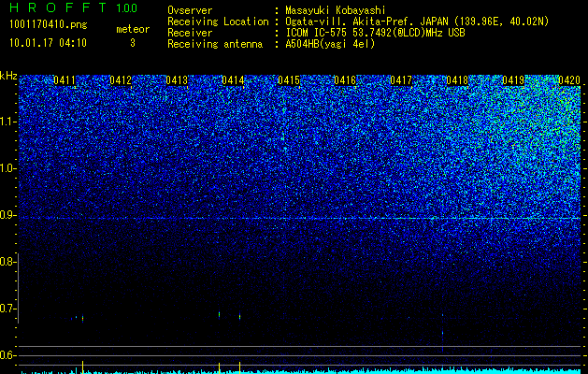Click the 0.9 kHz frequency axis label
The image size is (588, 374).
[x=8, y=215]
